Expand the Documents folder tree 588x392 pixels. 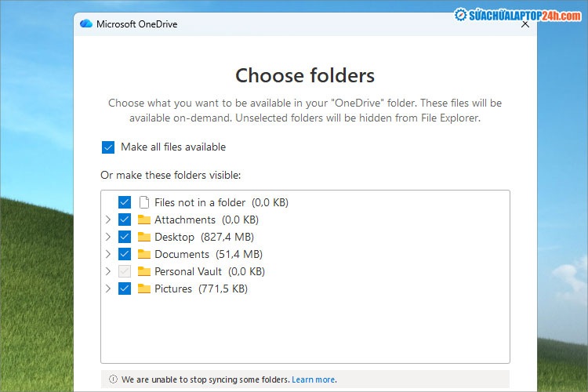[108, 254]
